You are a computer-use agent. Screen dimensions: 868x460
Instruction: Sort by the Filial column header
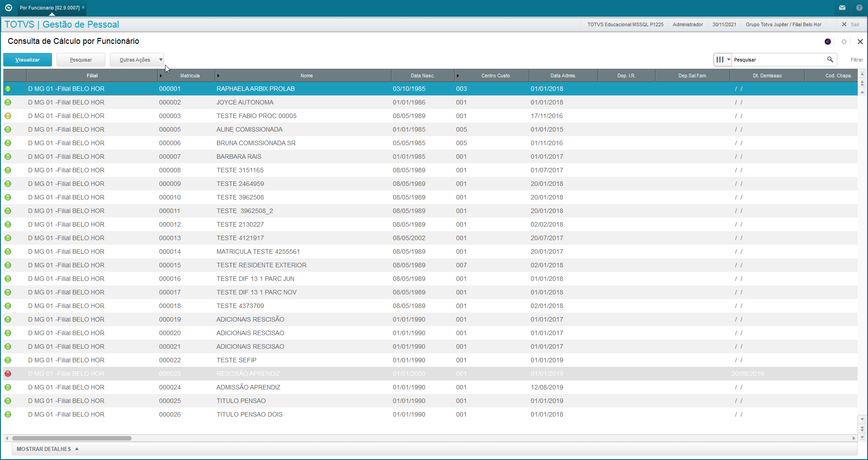[x=92, y=76]
